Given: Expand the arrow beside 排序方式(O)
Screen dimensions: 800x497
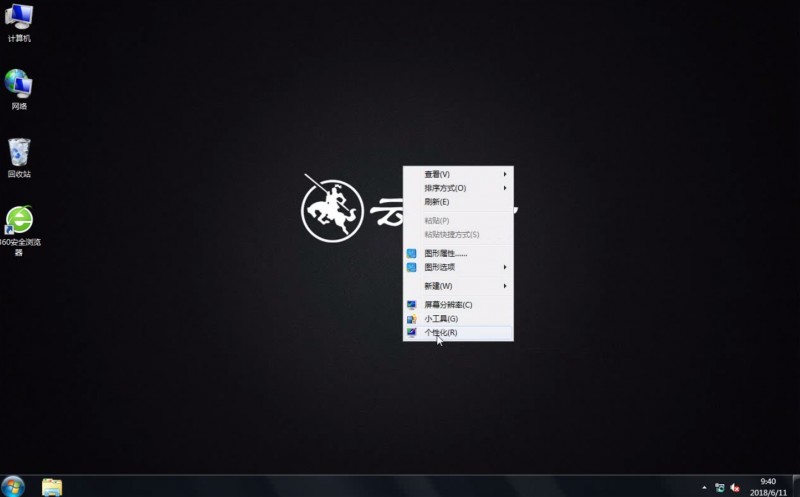Looking at the screenshot, I should point(505,188).
